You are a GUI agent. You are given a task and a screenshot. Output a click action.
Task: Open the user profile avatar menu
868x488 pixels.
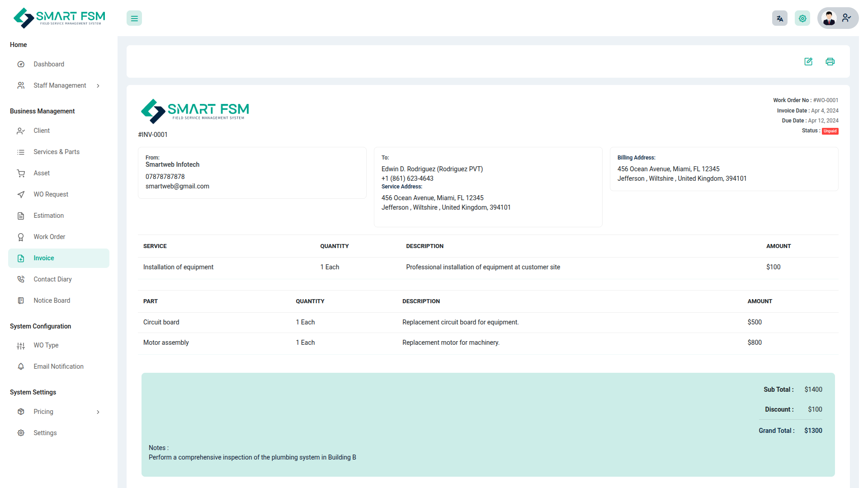pyautogui.click(x=837, y=18)
